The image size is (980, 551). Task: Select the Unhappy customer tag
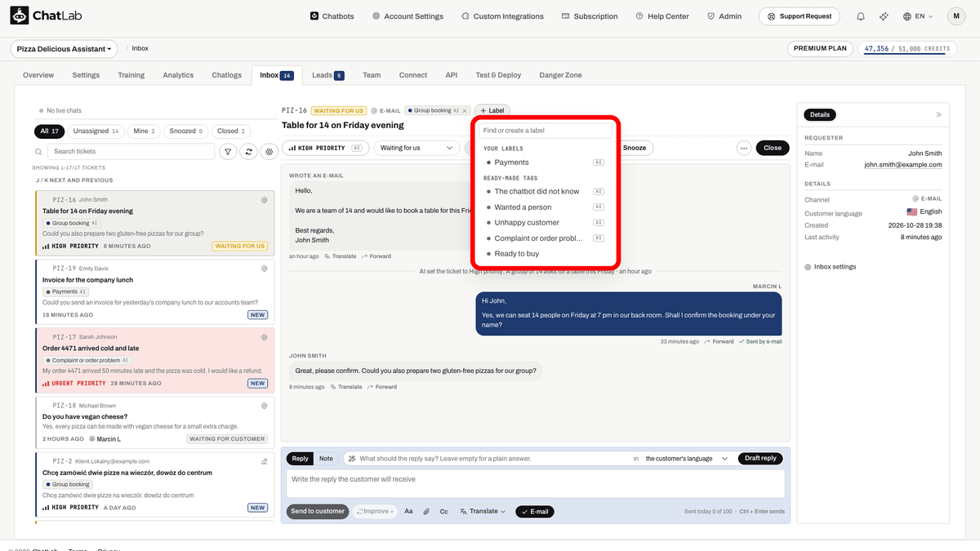click(545, 222)
